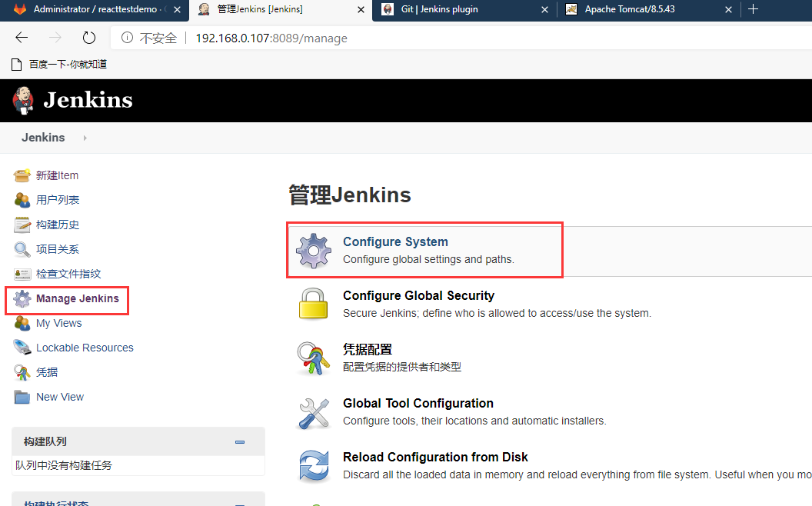Click the 百度一下 bookmark page icon
The width and height of the screenshot is (812, 506).
coord(17,65)
